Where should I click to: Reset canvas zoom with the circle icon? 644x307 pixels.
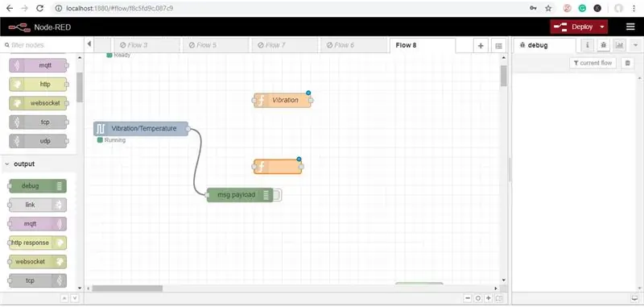[478, 298]
